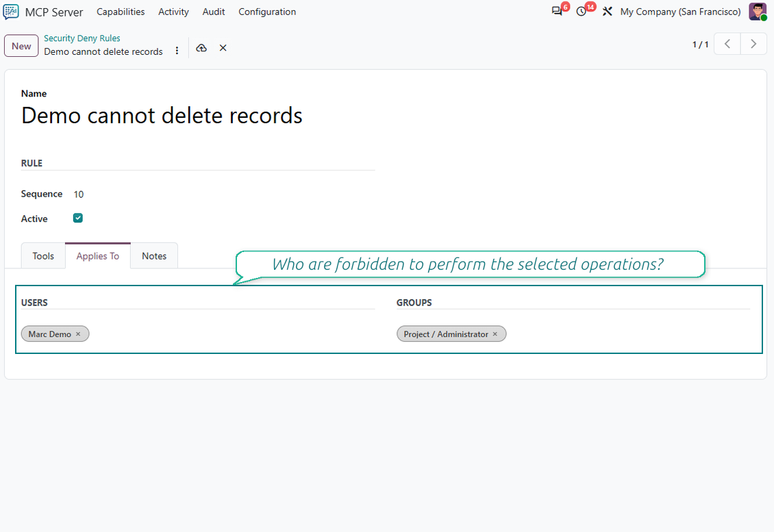Click the Sequence field value 10
Screen dimensions: 774x532
pyautogui.click(x=79, y=194)
